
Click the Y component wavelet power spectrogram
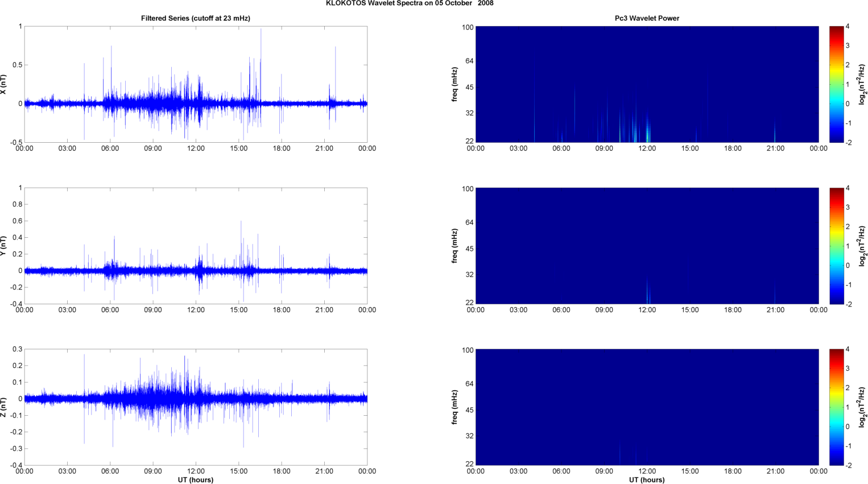coord(647,246)
